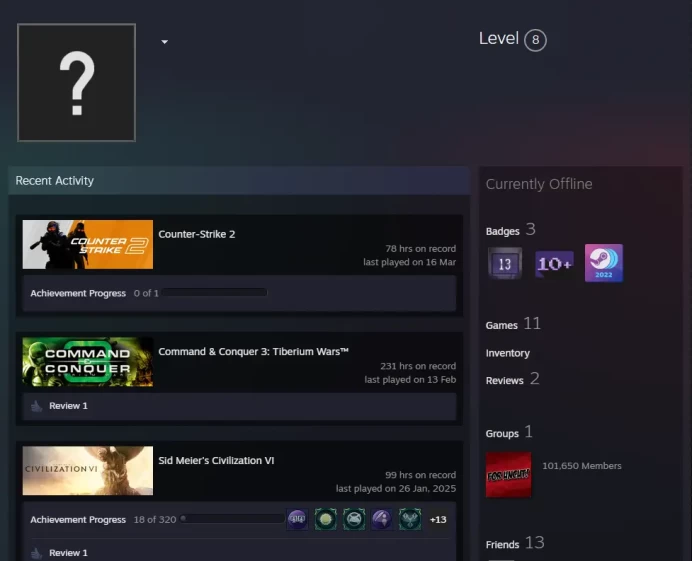Click the Currently Offline status text
The width and height of the screenshot is (692, 561).
tap(539, 184)
